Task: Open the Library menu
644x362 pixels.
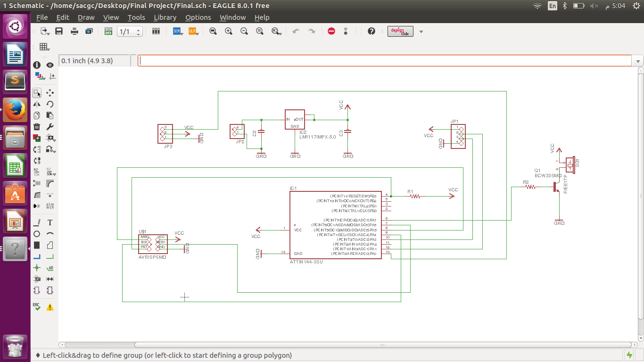Action: point(165,17)
